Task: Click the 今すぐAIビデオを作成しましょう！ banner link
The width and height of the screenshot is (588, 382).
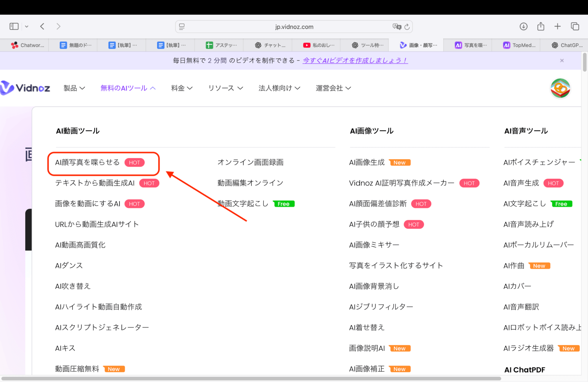Action: [355, 61]
